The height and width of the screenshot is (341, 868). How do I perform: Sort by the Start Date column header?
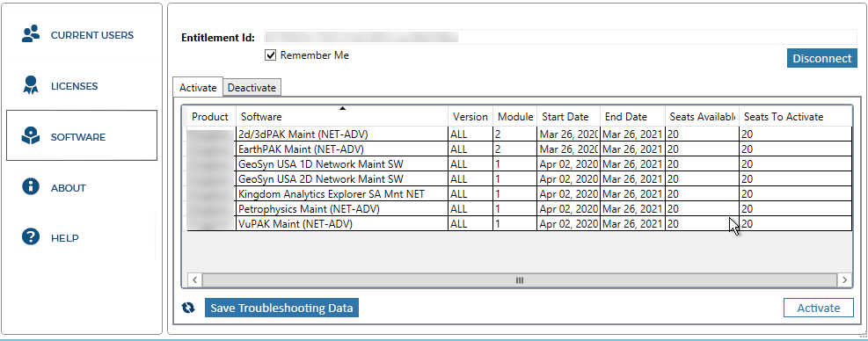[x=568, y=117]
